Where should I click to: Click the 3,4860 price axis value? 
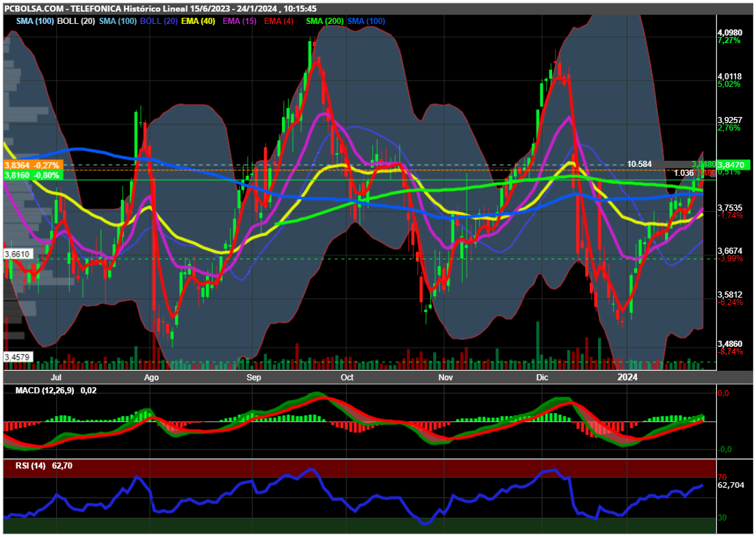click(730, 344)
